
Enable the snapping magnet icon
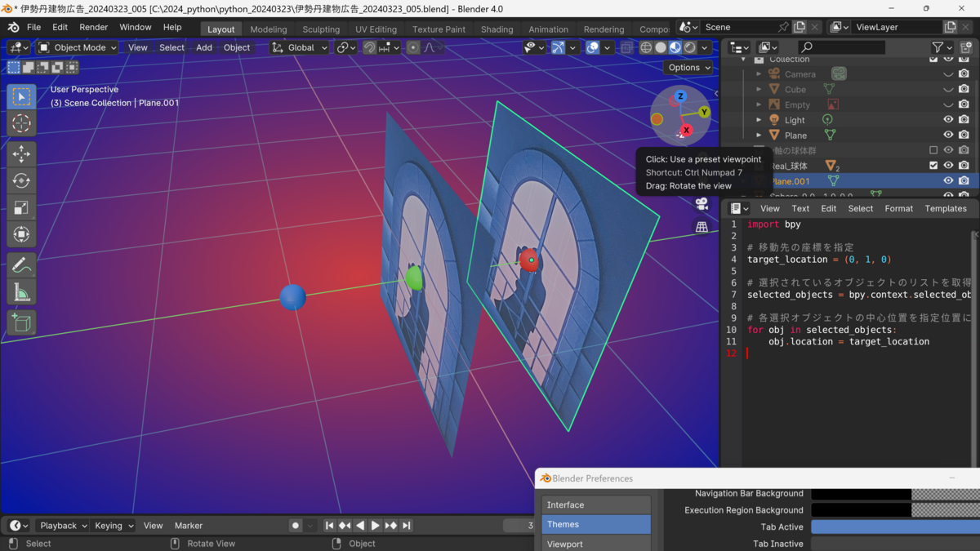click(x=369, y=47)
